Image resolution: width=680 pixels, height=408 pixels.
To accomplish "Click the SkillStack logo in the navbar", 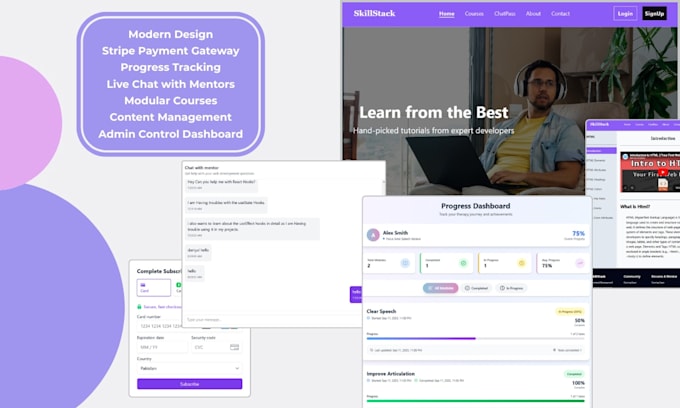I will [x=374, y=13].
